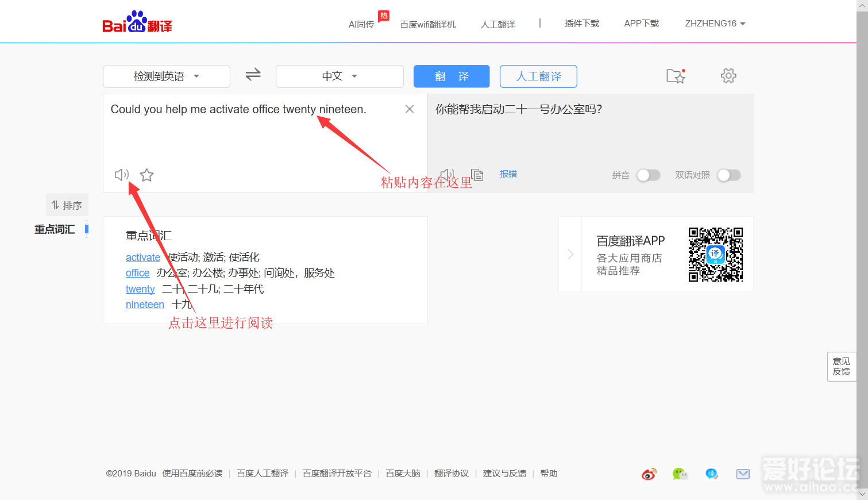Open the 检测到英语 source language dropdown

166,75
